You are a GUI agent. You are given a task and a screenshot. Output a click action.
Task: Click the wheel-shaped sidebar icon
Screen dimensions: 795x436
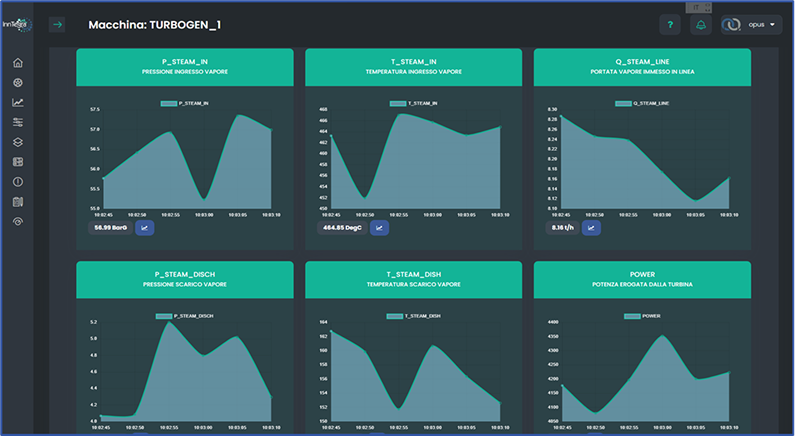(18, 83)
